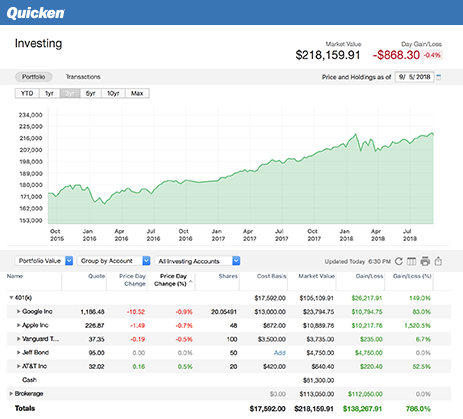Select the 10yr time range
463x419 pixels.
coord(113,93)
